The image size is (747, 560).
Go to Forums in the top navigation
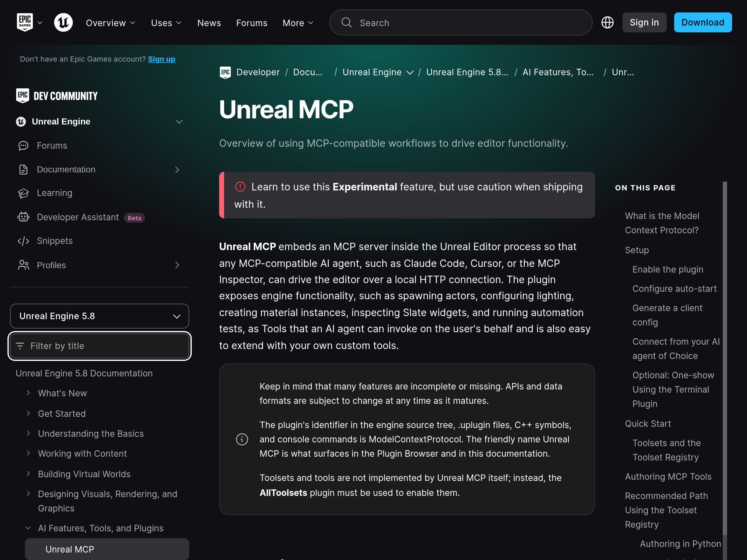(251, 23)
